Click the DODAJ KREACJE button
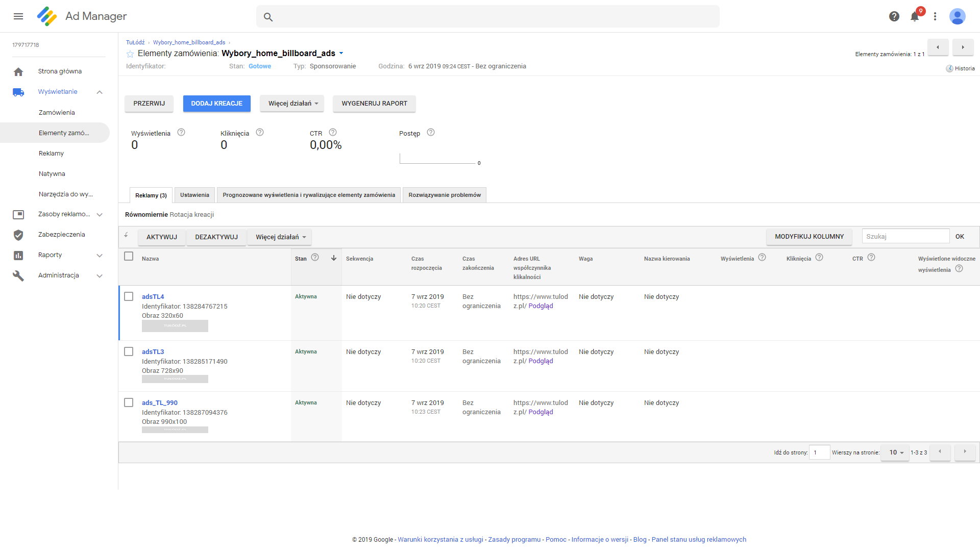 [x=216, y=104]
